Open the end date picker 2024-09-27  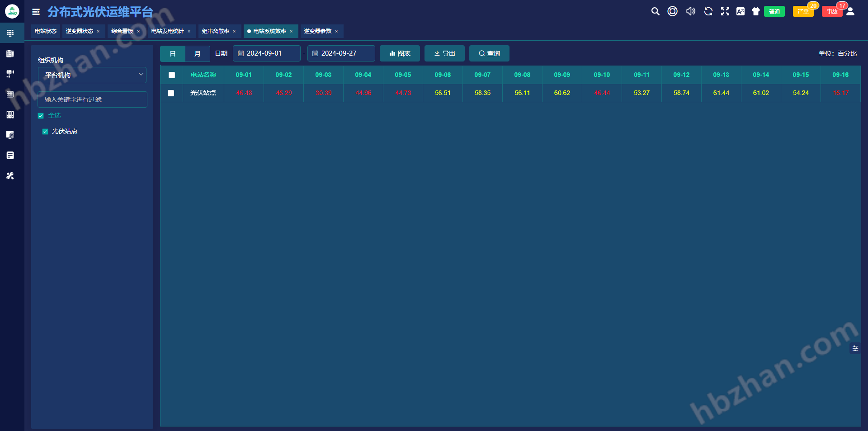(x=341, y=53)
